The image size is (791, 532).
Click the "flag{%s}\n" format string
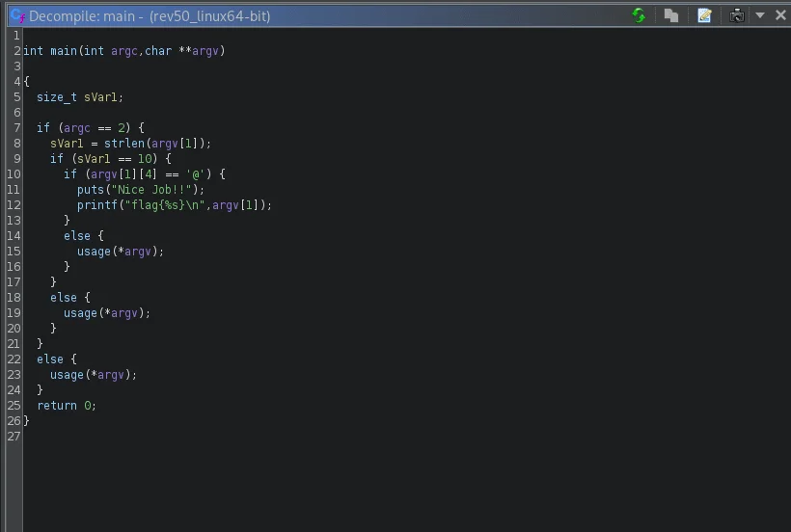(164, 205)
